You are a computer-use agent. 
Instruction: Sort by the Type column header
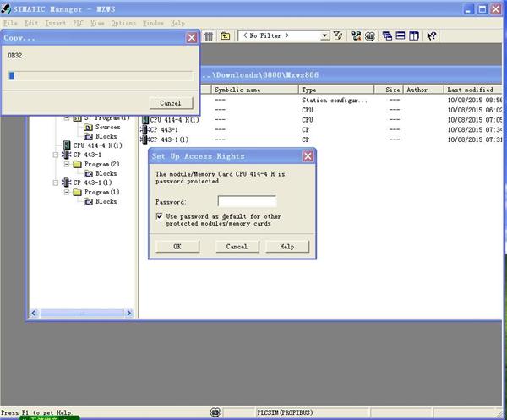pos(336,90)
